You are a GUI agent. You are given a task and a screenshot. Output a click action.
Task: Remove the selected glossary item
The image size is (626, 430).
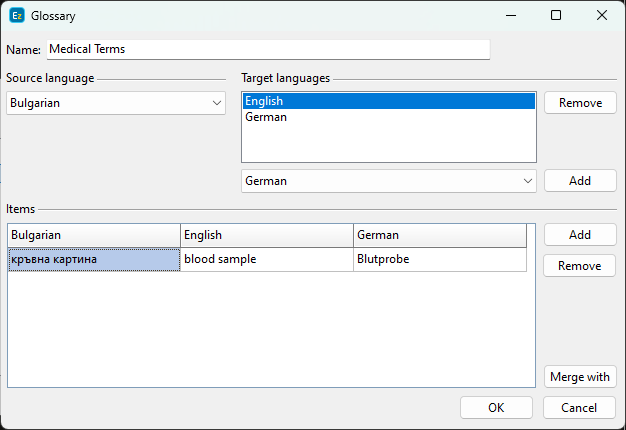(x=580, y=266)
